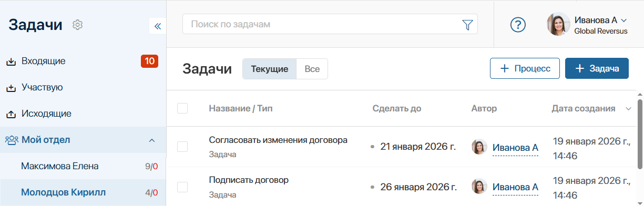Click the Мой отдел people icon
Screen dimensions: 644x206
pos(12,140)
